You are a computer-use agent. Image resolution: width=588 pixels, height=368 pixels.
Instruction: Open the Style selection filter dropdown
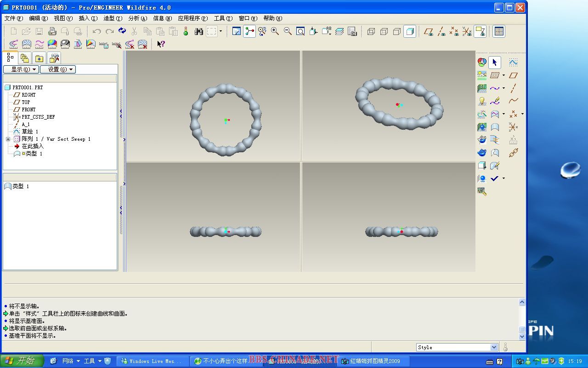[x=494, y=347]
